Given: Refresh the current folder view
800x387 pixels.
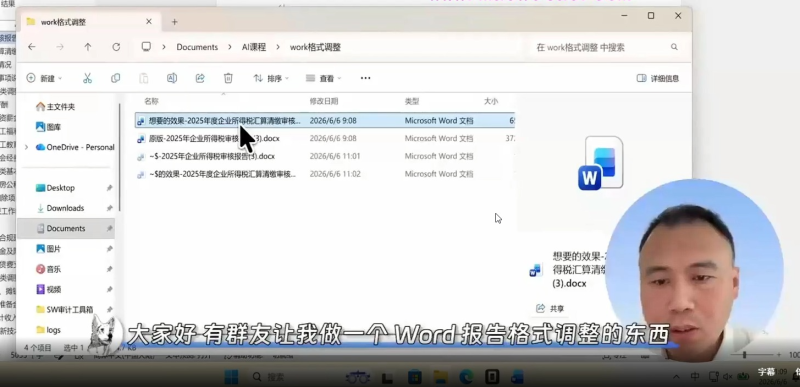Looking at the screenshot, I should (116, 47).
